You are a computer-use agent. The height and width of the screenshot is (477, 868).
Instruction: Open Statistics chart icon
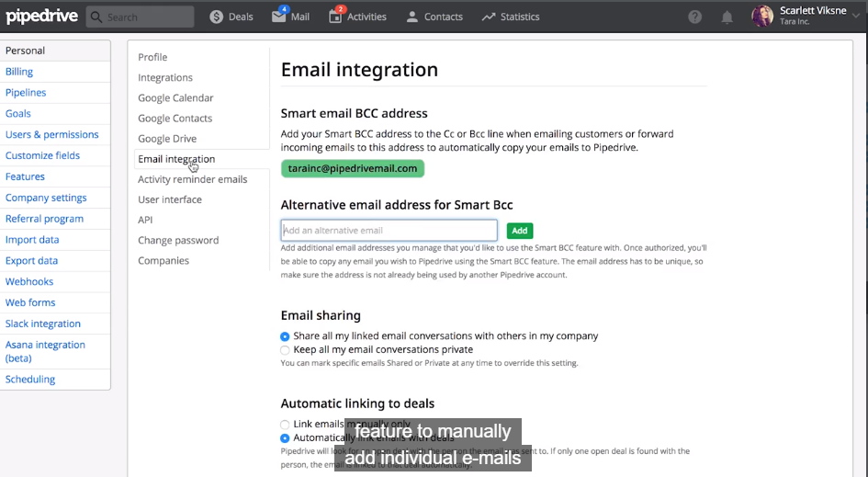coord(489,17)
